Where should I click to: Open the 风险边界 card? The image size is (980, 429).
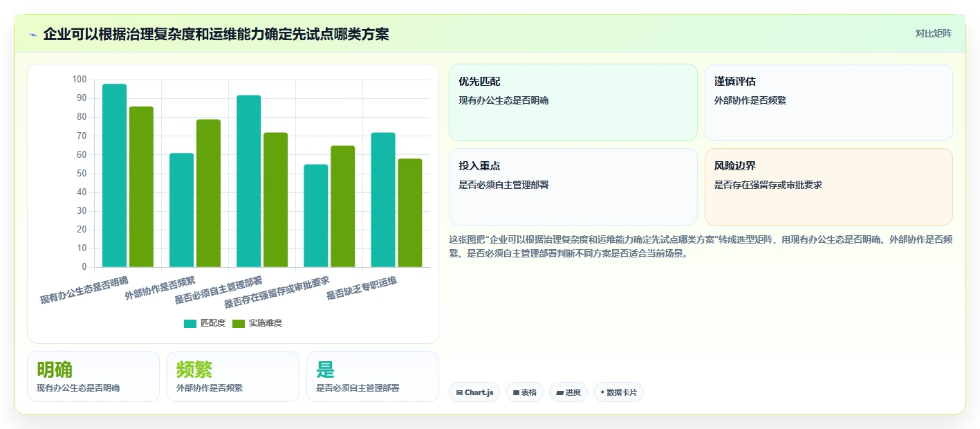pyautogui.click(x=829, y=187)
